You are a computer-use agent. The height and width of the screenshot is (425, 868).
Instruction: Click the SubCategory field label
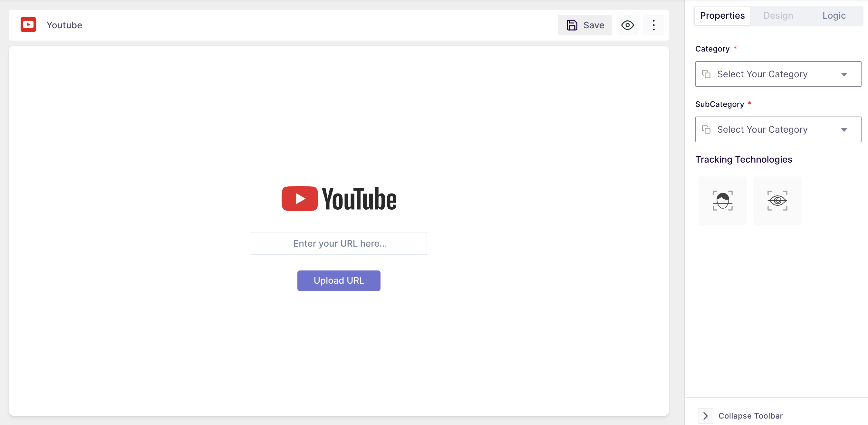click(x=719, y=104)
